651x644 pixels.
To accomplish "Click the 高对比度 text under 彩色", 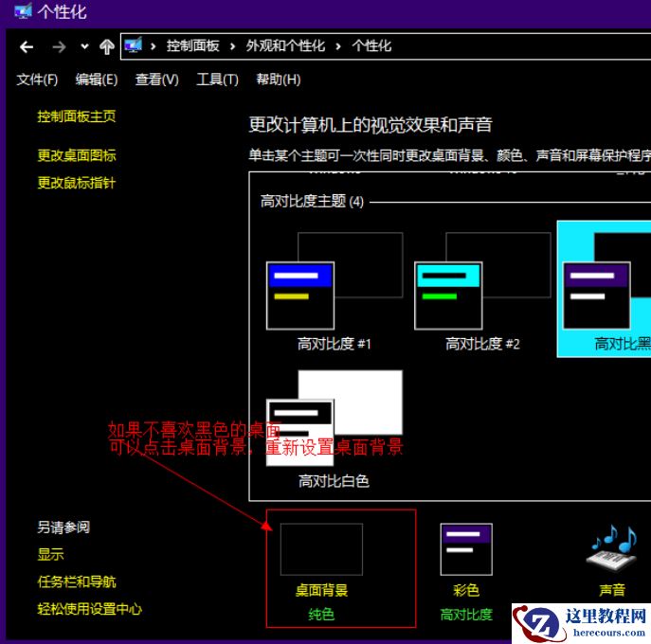I will point(466,615).
